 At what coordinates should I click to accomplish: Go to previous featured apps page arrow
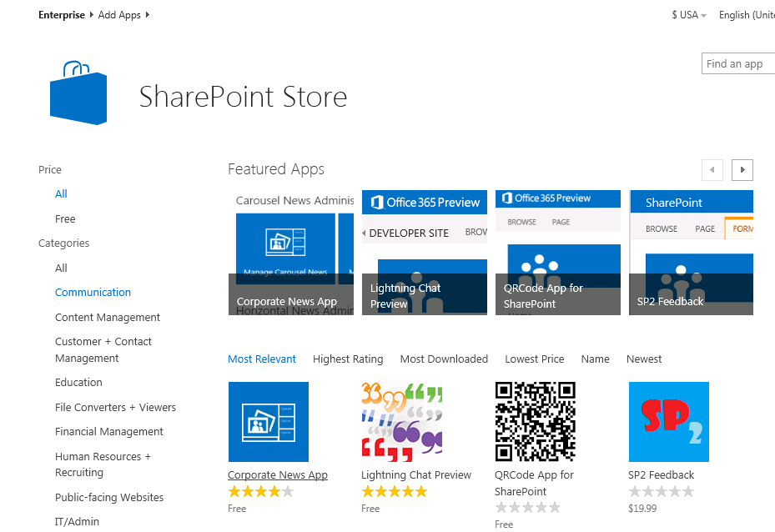point(712,170)
